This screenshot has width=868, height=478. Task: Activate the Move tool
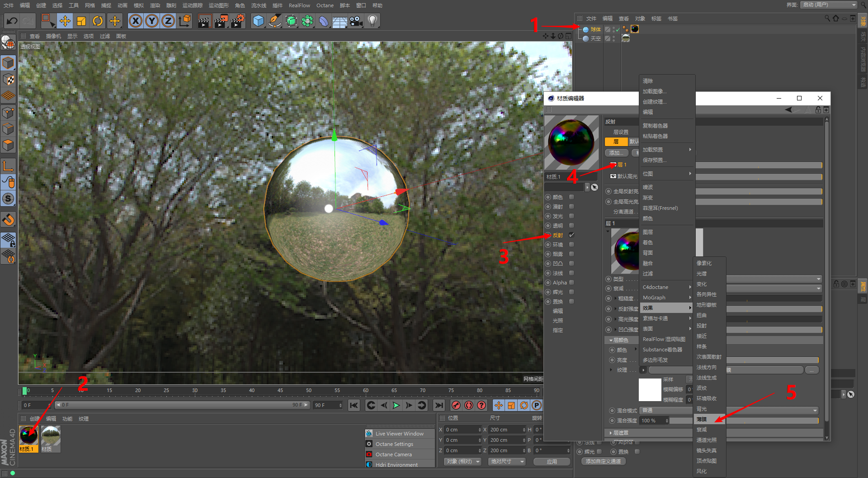tap(65, 21)
